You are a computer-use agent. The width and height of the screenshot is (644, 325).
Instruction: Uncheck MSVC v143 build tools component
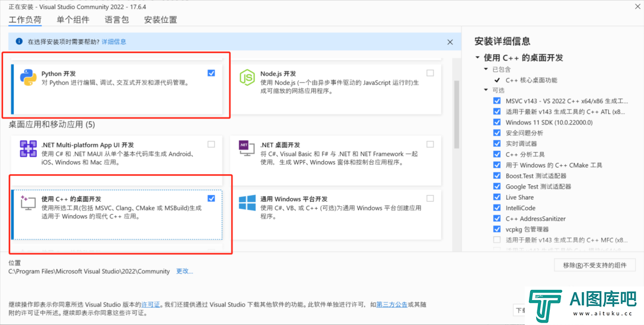(x=497, y=101)
